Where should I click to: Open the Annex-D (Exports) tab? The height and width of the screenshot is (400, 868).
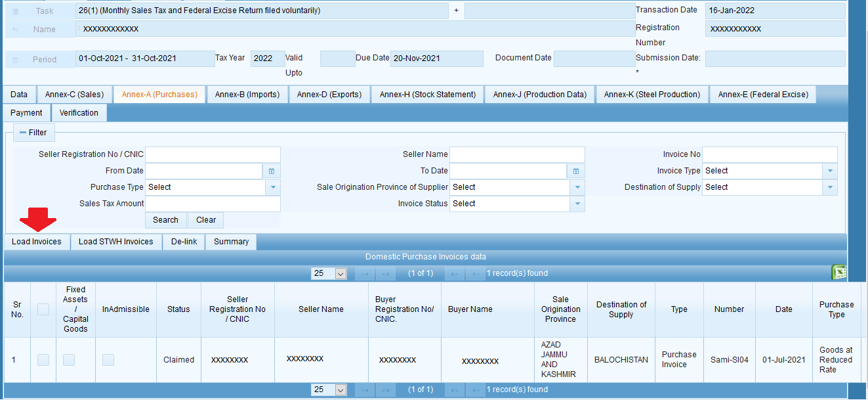329,95
